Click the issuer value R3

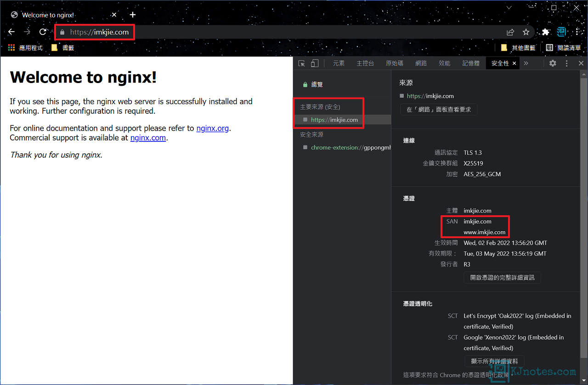(467, 264)
